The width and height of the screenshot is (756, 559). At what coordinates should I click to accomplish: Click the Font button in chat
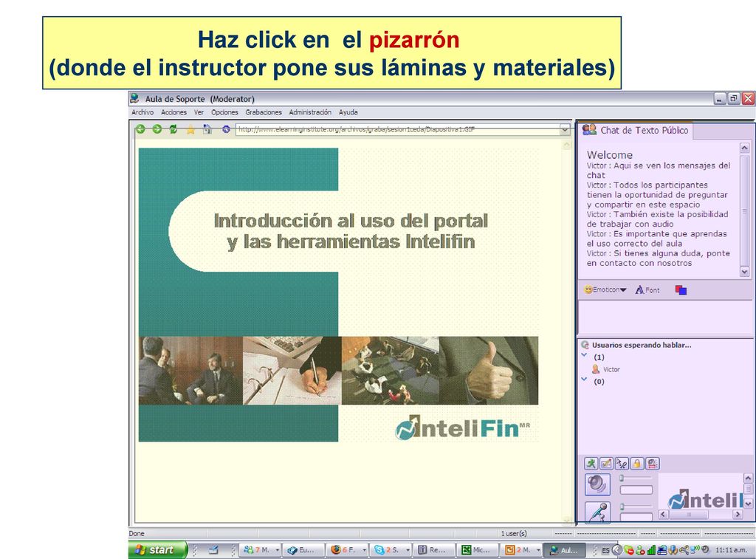click(x=647, y=290)
